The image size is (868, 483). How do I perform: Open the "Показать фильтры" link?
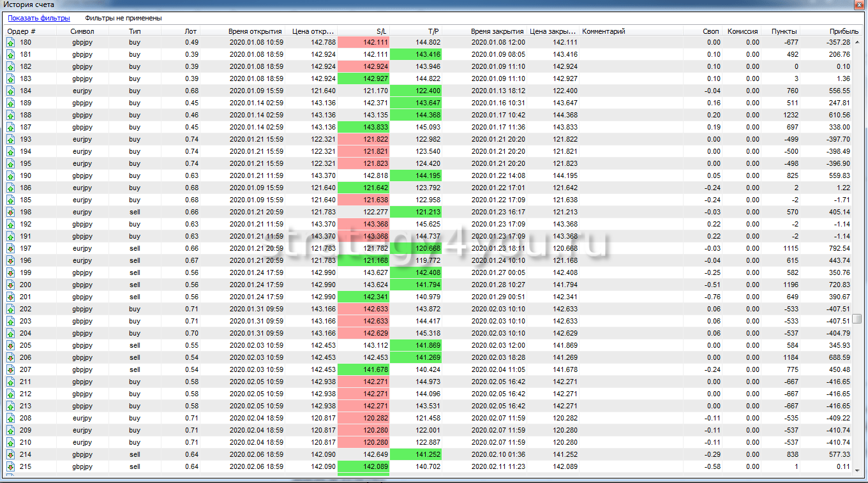(x=39, y=19)
